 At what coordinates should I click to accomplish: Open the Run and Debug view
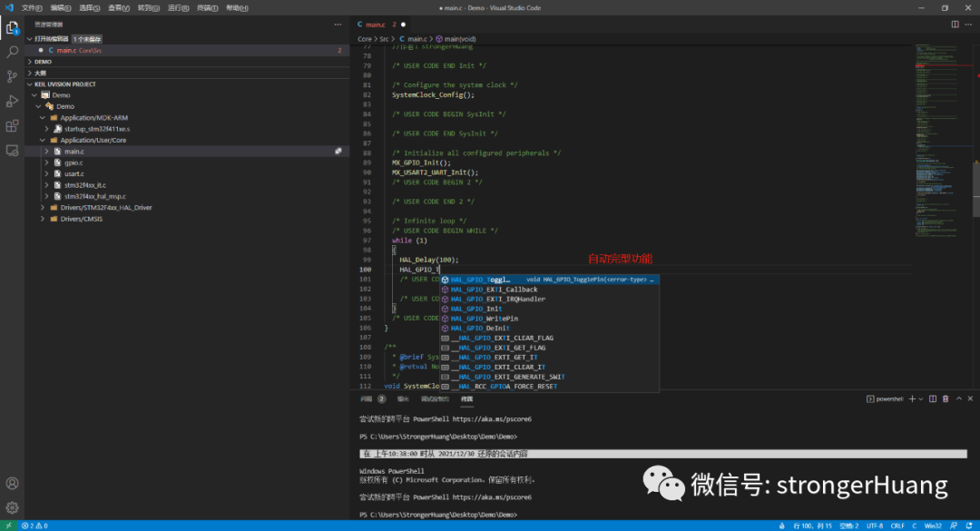13,101
